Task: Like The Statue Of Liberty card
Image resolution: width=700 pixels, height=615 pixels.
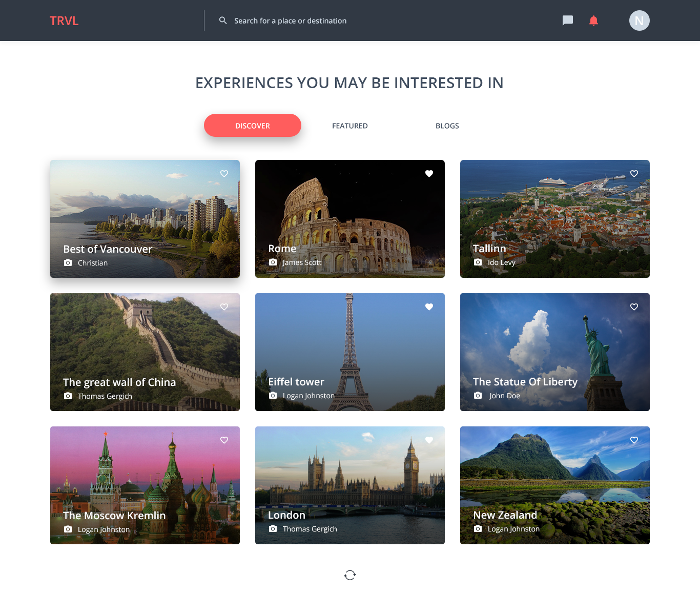Action: click(x=634, y=307)
